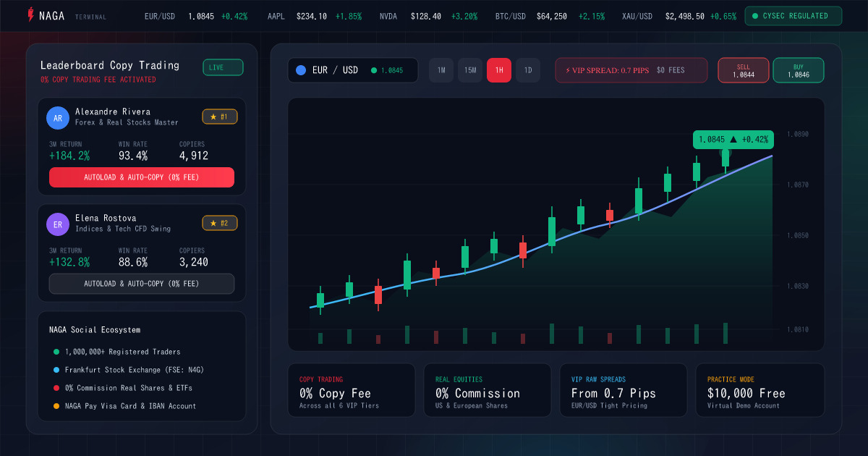The width and height of the screenshot is (868, 456).
Task: Click the Leaderboard Copy Trading heading
Action: (110, 65)
